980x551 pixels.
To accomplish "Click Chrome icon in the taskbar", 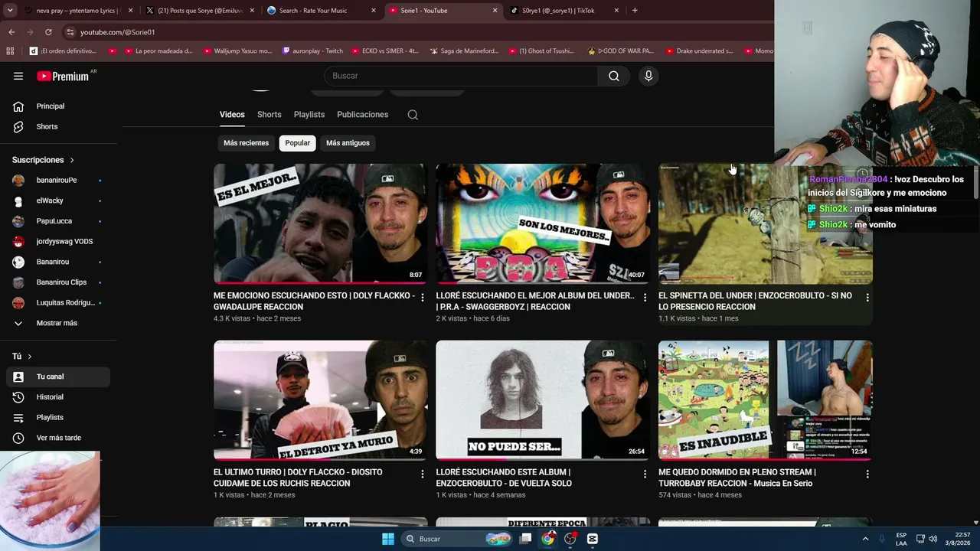I will (x=547, y=539).
